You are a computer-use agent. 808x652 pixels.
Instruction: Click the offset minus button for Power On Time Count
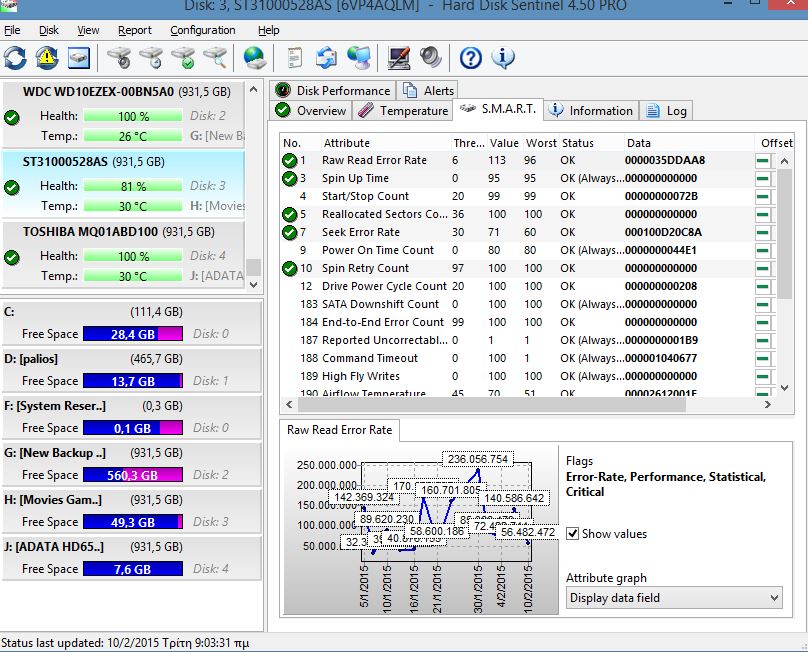[763, 251]
